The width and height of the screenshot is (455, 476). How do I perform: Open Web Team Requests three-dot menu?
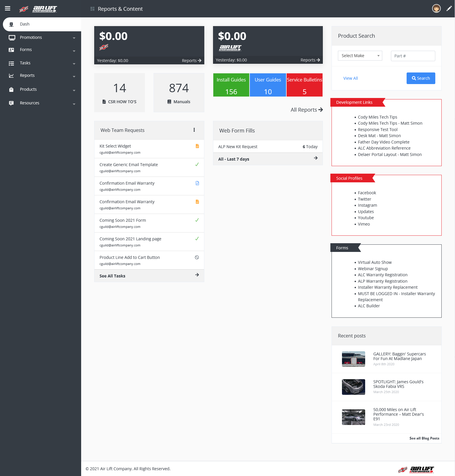click(x=194, y=130)
